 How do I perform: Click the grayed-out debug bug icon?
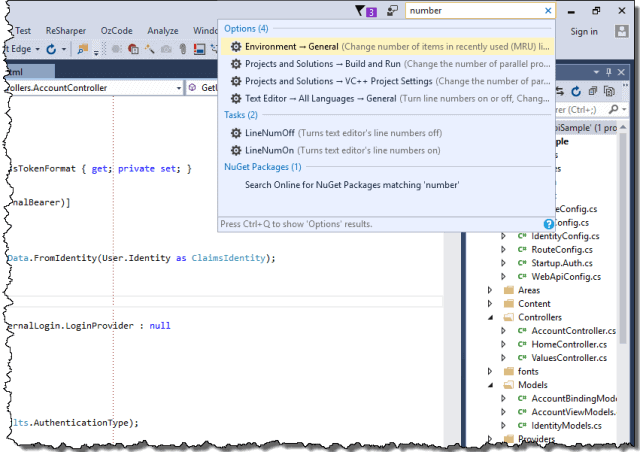coord(117,49)
